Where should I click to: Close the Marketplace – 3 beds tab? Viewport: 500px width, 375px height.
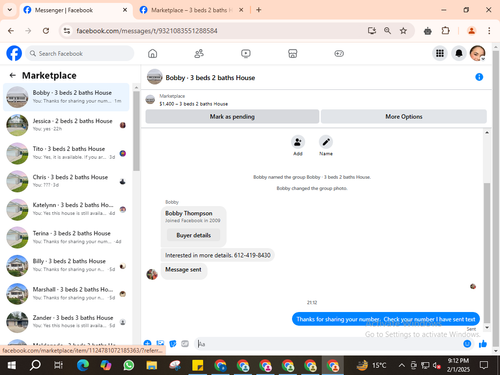coord(241,10)
